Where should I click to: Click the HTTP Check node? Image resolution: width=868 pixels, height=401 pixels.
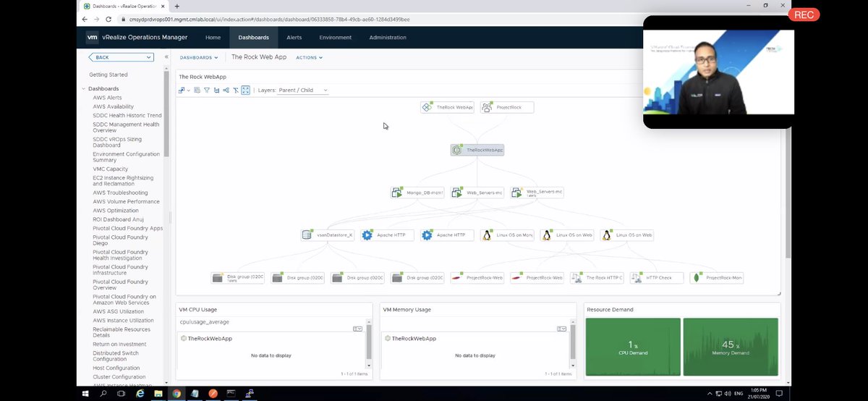[656, 278]
